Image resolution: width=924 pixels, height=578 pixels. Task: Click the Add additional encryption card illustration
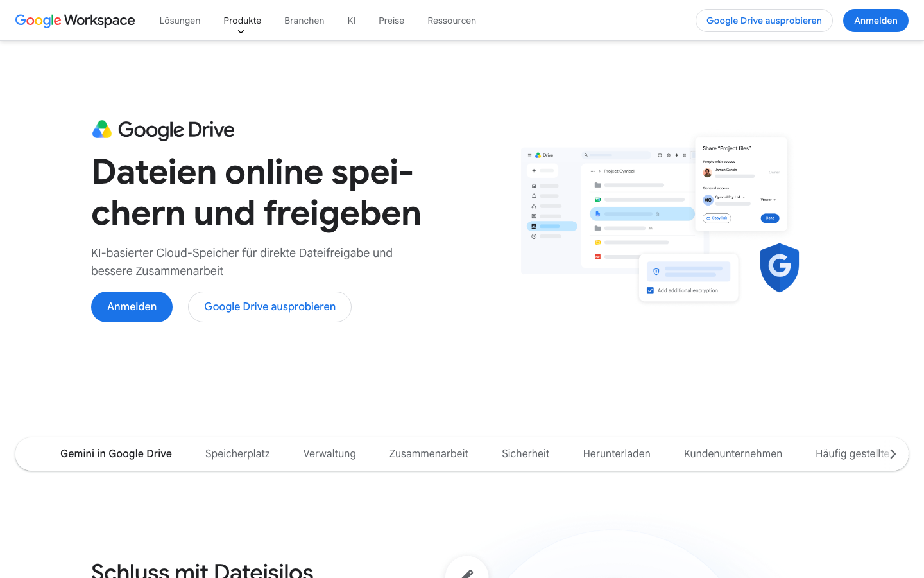689,277
